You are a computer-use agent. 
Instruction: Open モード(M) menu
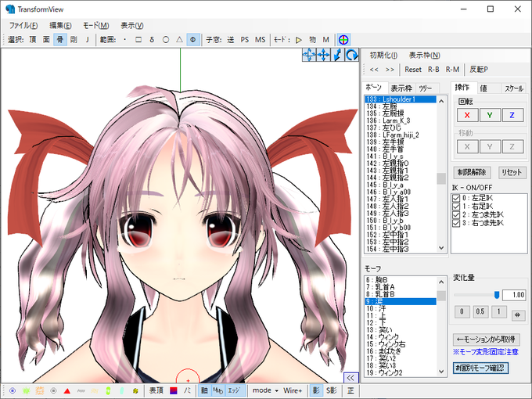[96, 26]
